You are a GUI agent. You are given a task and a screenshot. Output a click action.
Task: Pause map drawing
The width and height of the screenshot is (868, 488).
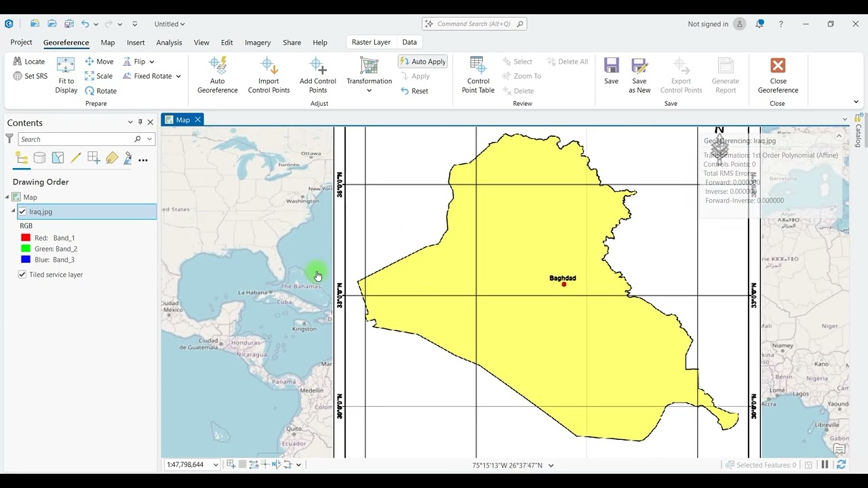[825, 465]
